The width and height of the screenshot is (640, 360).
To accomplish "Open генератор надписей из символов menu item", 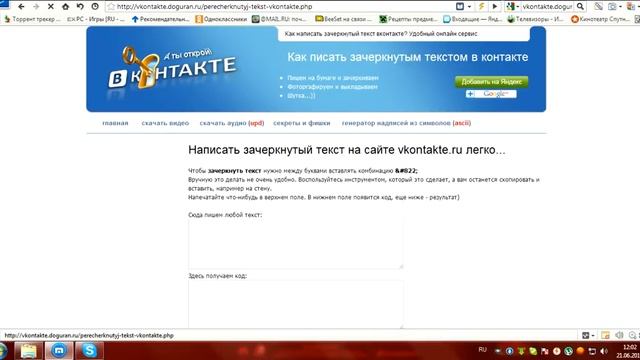I will [406, 123].
